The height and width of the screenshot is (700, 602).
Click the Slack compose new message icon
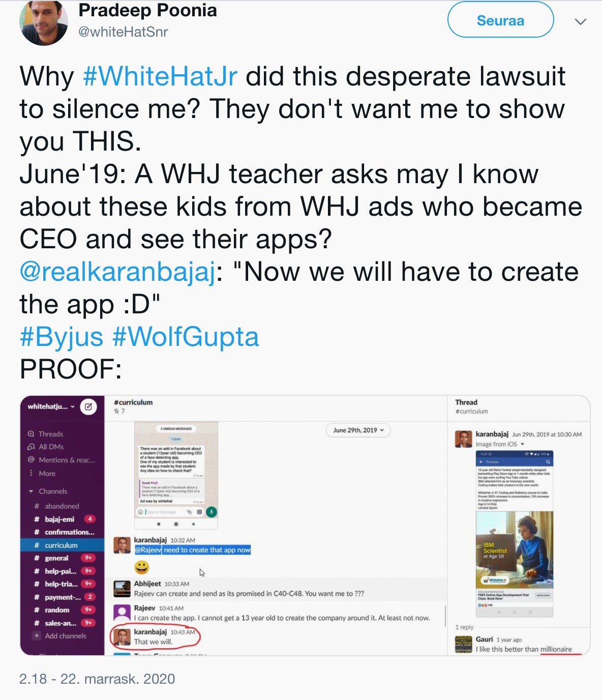[x=88, y=406]
